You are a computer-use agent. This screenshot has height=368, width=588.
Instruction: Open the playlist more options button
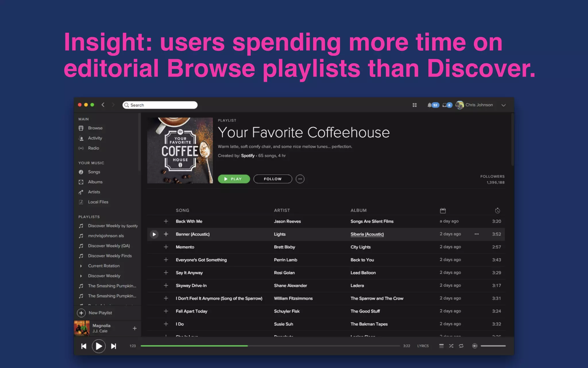(x=300, y=179)
